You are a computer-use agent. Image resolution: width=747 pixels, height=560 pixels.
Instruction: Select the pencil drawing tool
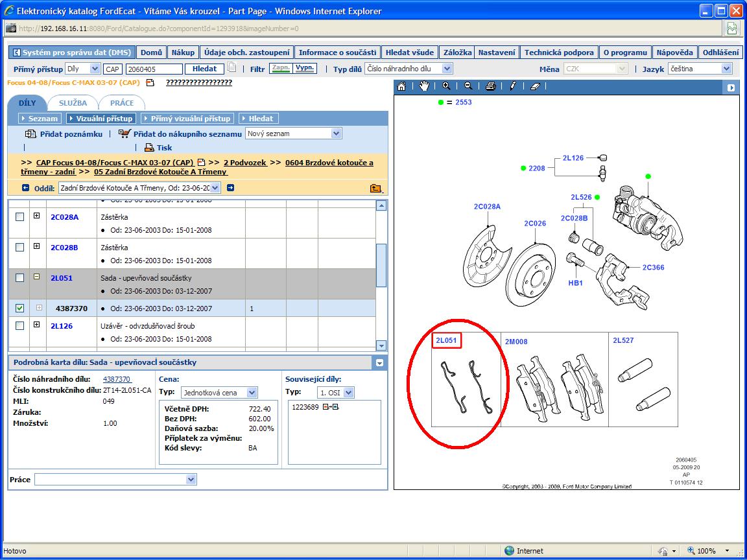click(x=513, y=86)
